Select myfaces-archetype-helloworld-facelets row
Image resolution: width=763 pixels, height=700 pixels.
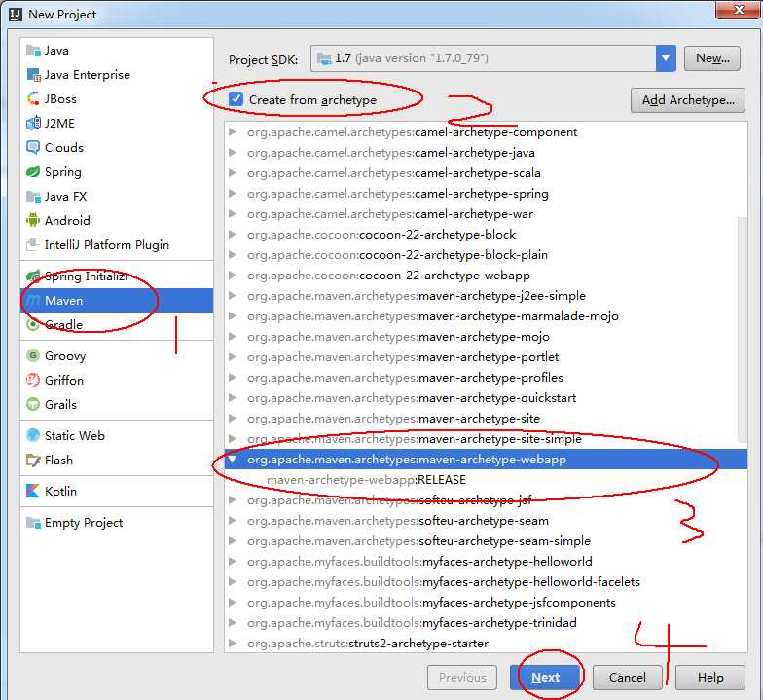(486, 582)
